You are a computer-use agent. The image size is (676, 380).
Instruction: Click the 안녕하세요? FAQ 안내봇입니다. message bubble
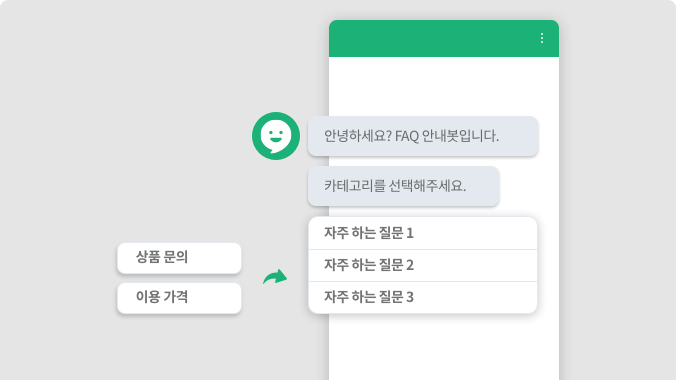pos(423,136)
